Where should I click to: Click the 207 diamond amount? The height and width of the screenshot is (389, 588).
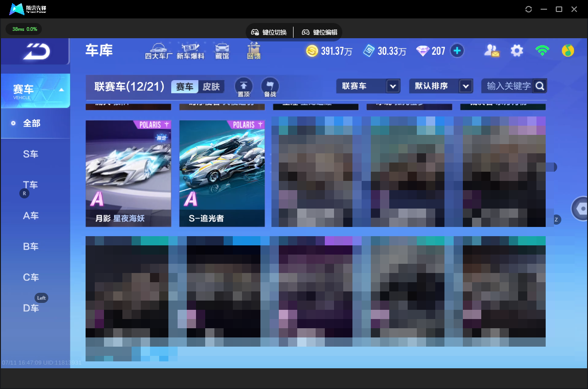pos(438,51)
